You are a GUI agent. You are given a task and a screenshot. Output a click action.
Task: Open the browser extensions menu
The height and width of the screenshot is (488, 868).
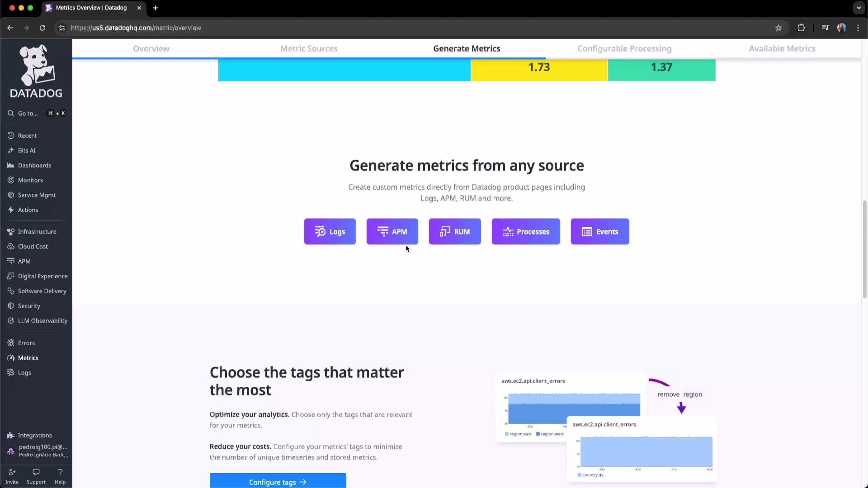[801, 28]
